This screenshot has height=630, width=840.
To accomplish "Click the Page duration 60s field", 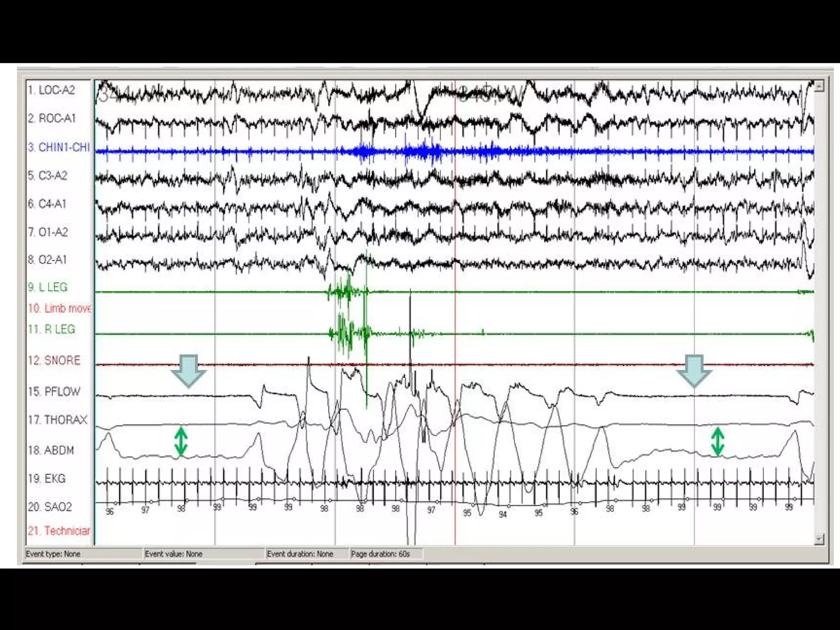I will coord(386,554).
